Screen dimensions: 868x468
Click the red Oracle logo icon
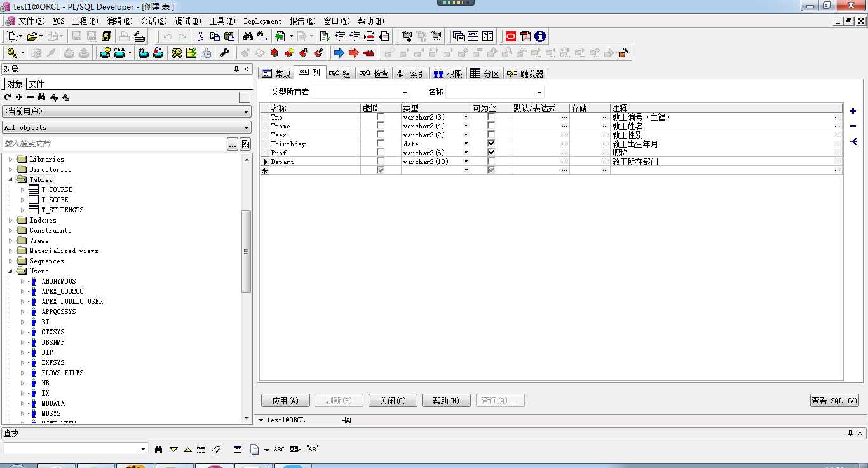coord(510,36)
